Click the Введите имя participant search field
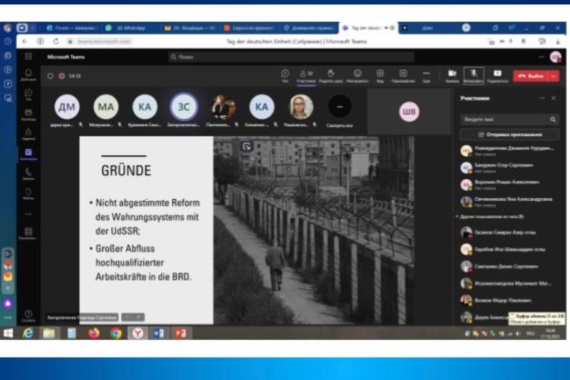The image size is (570, 380). [x=509, y=119]
